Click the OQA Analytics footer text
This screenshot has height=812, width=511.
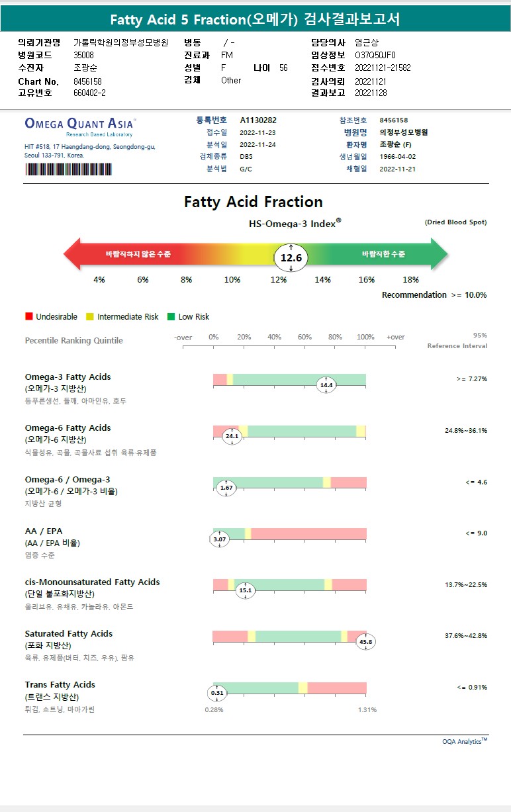[465, 742]
